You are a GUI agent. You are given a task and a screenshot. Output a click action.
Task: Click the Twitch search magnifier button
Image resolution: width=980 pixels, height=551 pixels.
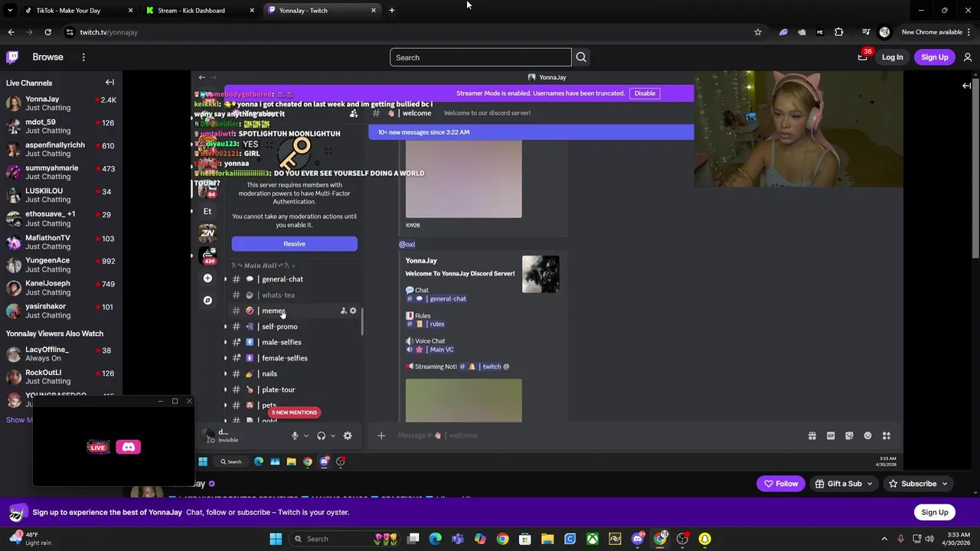tap(581, 57)
